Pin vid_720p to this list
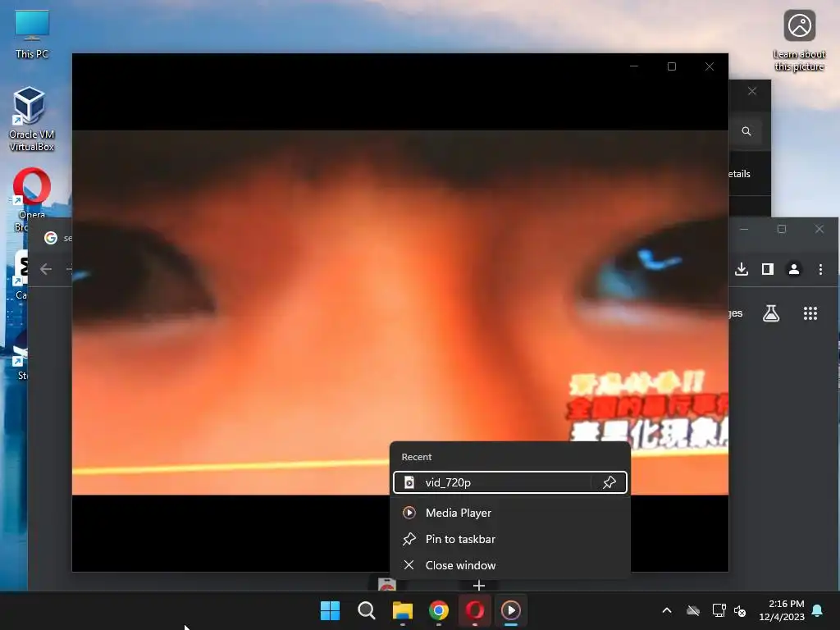The image size is (840, 630). coord(609,482)
